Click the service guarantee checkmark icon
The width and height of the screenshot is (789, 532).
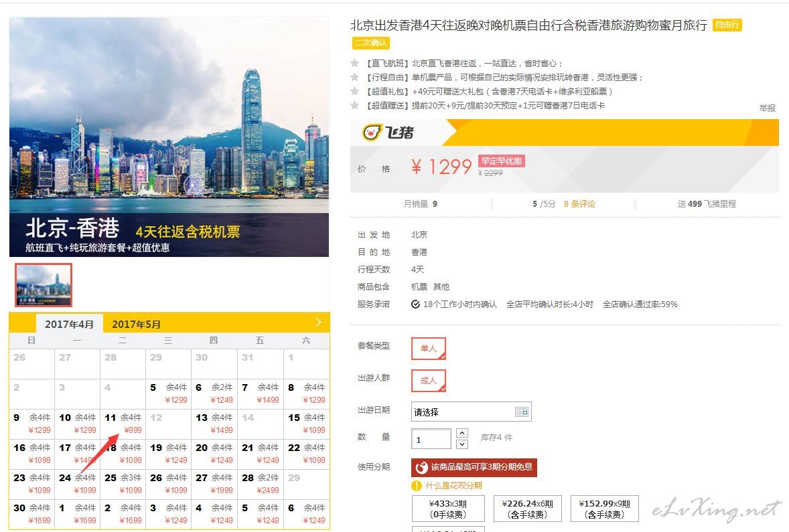[415, 304]
